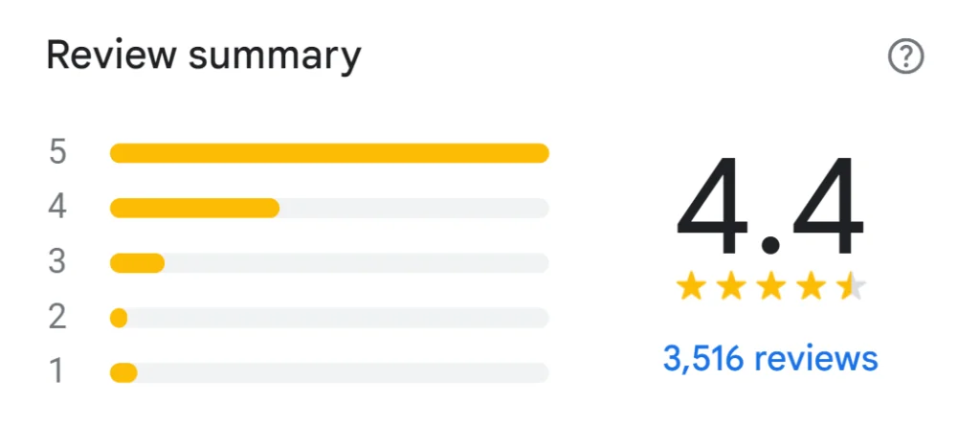This screenshot has height=446, width=980.
Task: Open the review summary help icon
Action: 905,57
